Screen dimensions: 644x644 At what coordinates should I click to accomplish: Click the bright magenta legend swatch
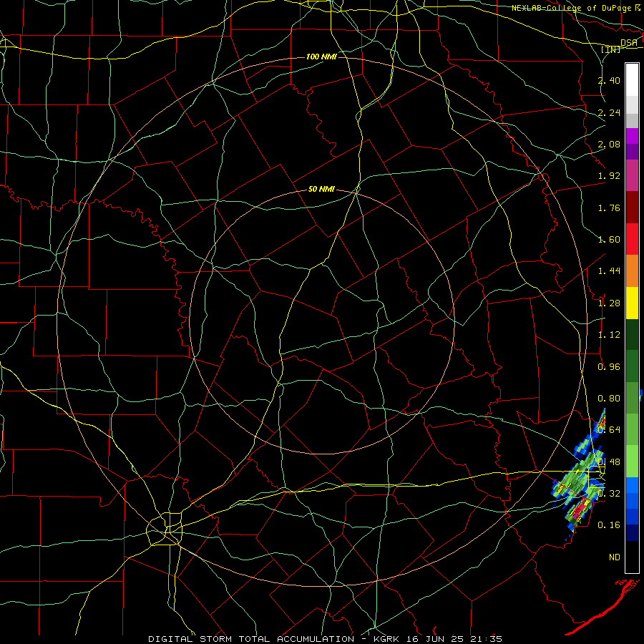point(632,136)
